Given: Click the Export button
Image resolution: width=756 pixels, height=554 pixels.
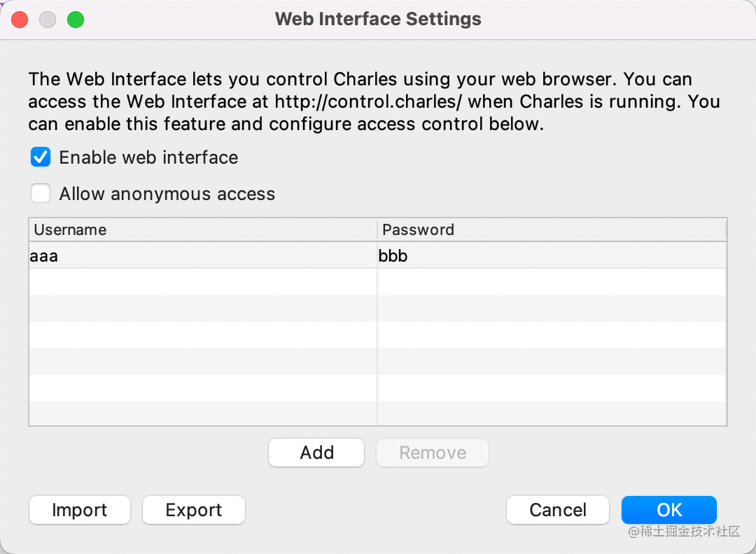Looking at the screenshot, I should 194,510.
